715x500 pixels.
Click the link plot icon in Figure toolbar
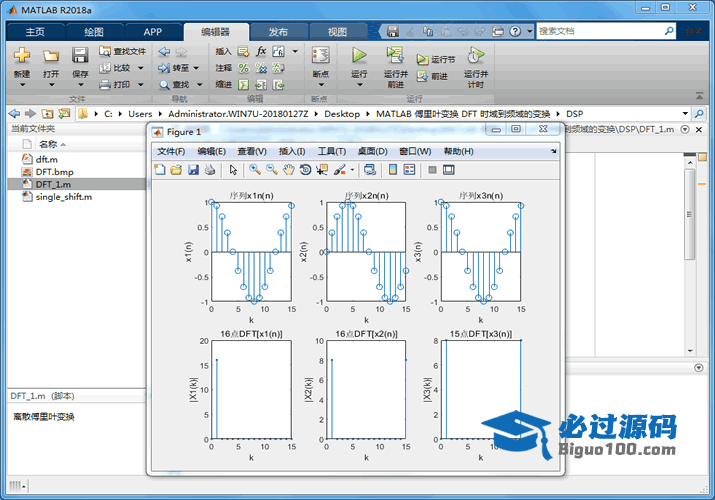368,170
